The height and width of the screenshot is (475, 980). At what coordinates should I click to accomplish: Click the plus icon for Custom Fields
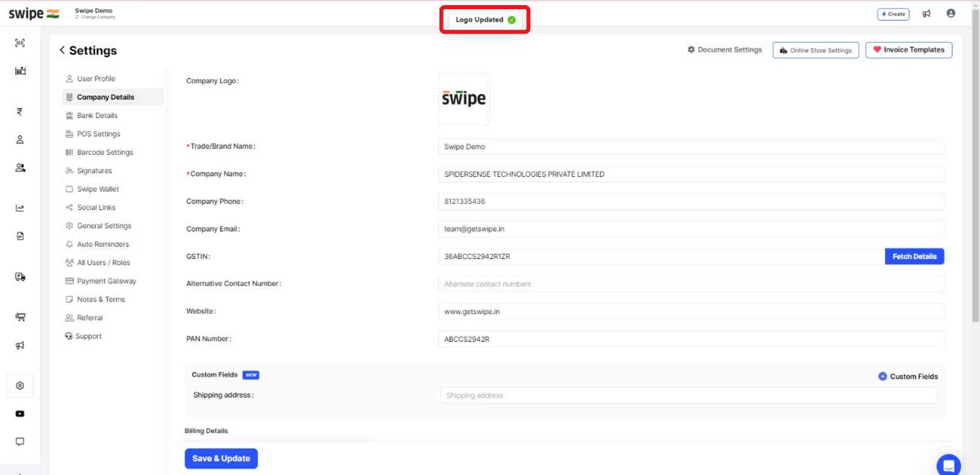point(882,376)
